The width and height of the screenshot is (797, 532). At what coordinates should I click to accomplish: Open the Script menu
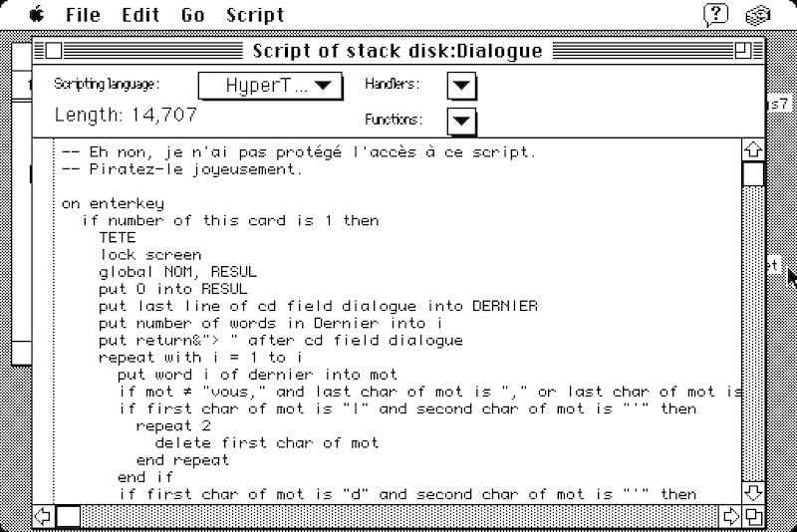[255, 15]
